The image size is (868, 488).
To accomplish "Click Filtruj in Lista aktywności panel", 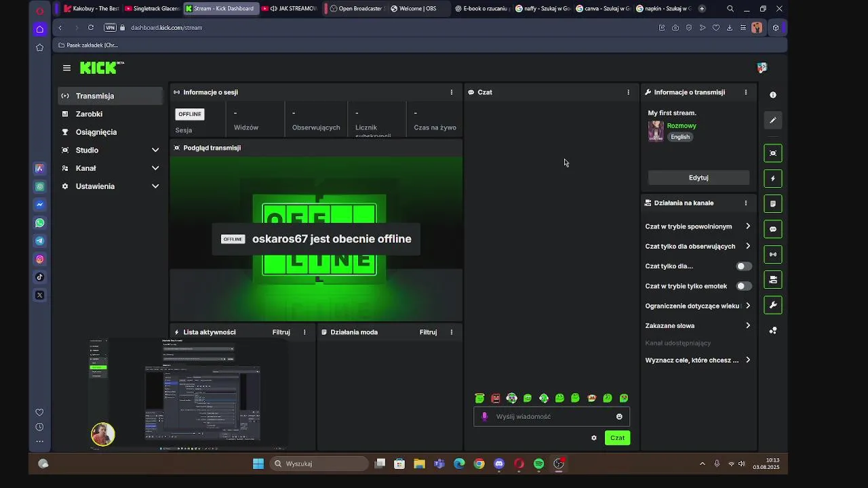I will pos(281,332).
